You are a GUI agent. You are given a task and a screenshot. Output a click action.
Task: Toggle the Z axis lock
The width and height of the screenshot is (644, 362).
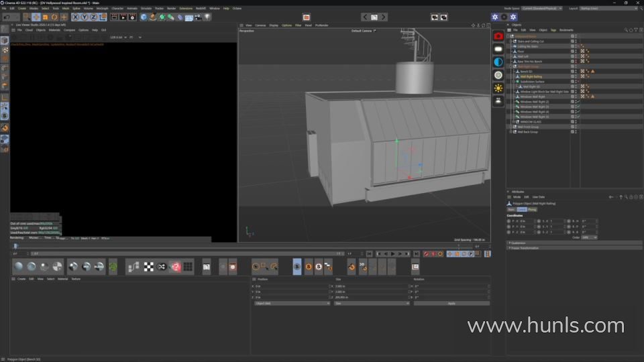(x=94, y=17)
